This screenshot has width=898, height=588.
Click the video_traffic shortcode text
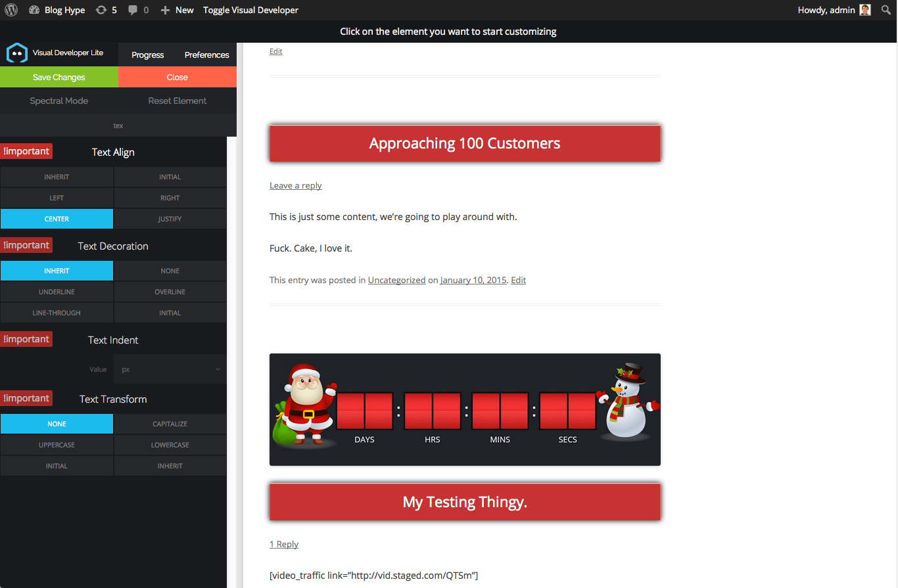click(x=373, y=576)
